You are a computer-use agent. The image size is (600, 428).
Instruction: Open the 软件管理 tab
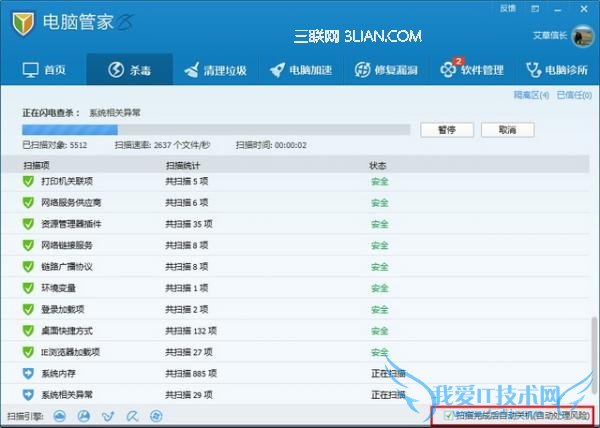pyautogui.click(x=472, y=70)
